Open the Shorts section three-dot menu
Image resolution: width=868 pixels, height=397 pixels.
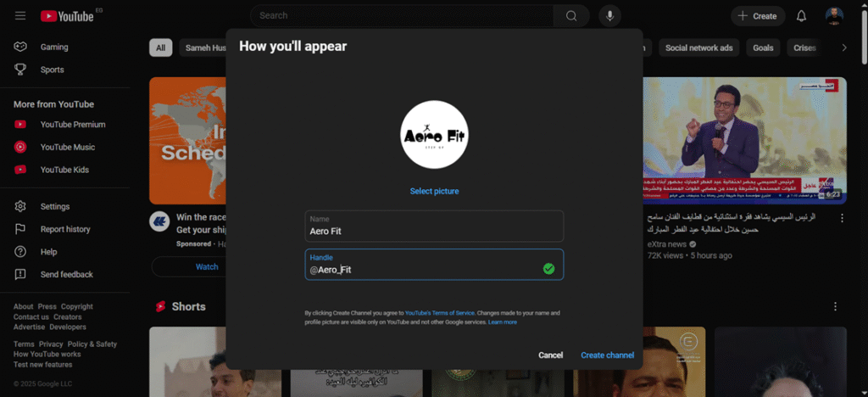pyautogui.click(x=835, y=307)
